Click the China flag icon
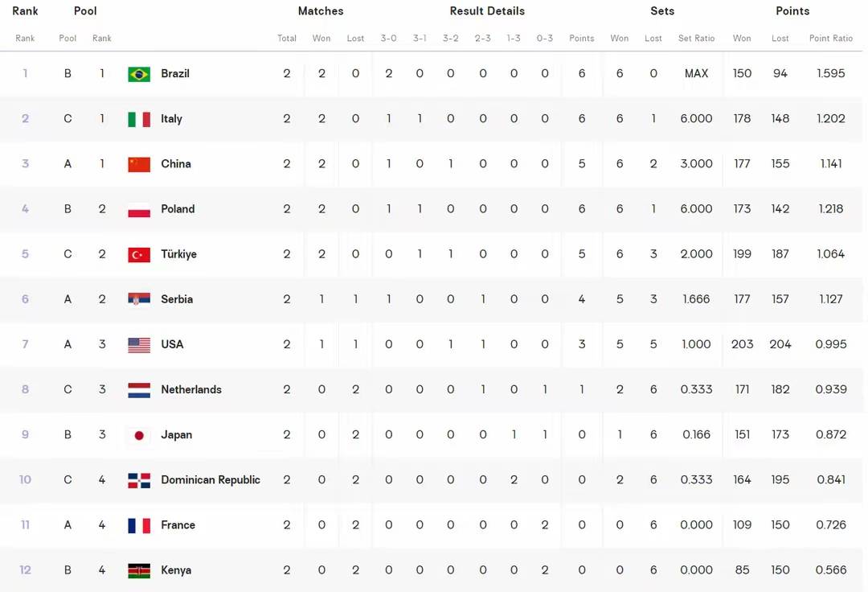The image size is (868, 592). point(139,164)
